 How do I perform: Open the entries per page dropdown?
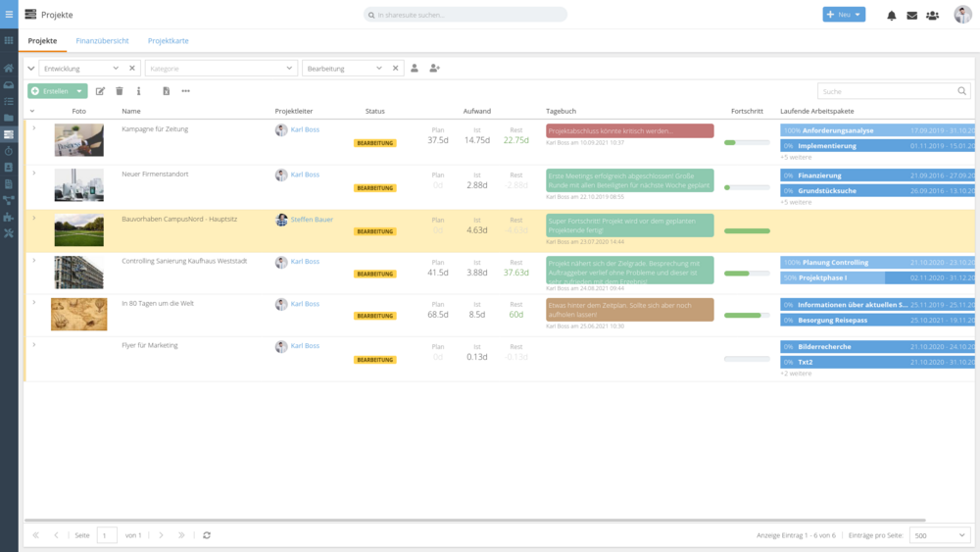(940, 535)
